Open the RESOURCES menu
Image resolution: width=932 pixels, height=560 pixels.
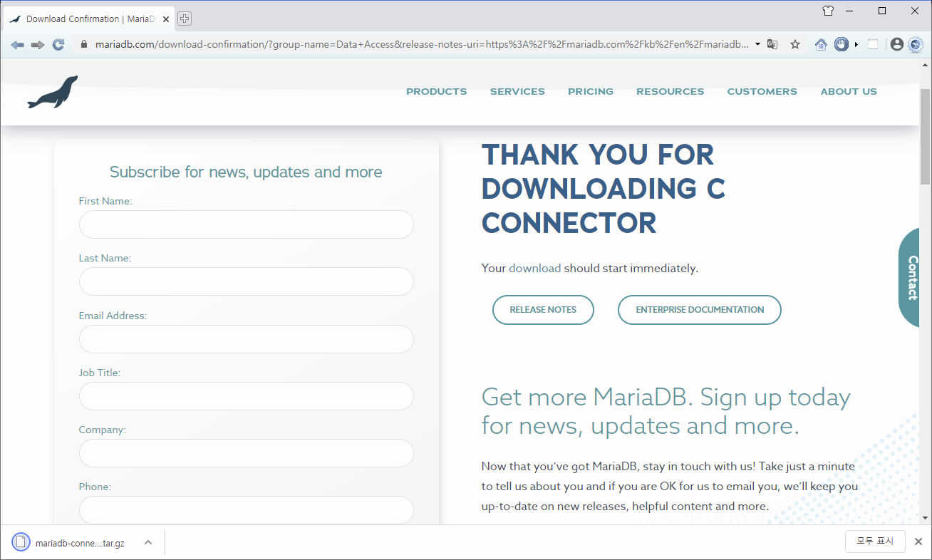click(x=670, y=91)
